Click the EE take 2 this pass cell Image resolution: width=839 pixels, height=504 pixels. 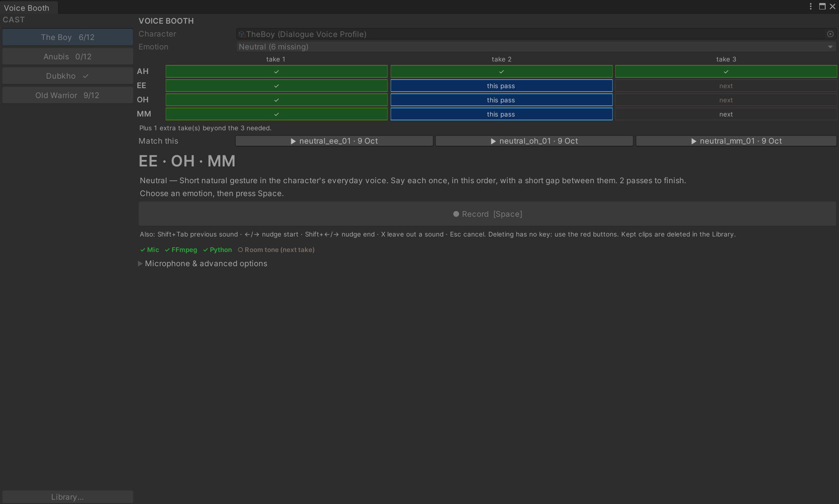502,86
